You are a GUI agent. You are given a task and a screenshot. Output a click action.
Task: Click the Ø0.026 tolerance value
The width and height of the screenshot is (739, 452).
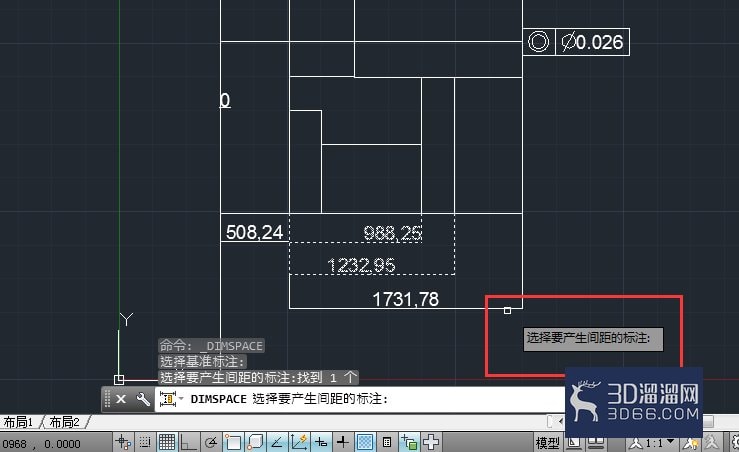(x=592, y=42)
